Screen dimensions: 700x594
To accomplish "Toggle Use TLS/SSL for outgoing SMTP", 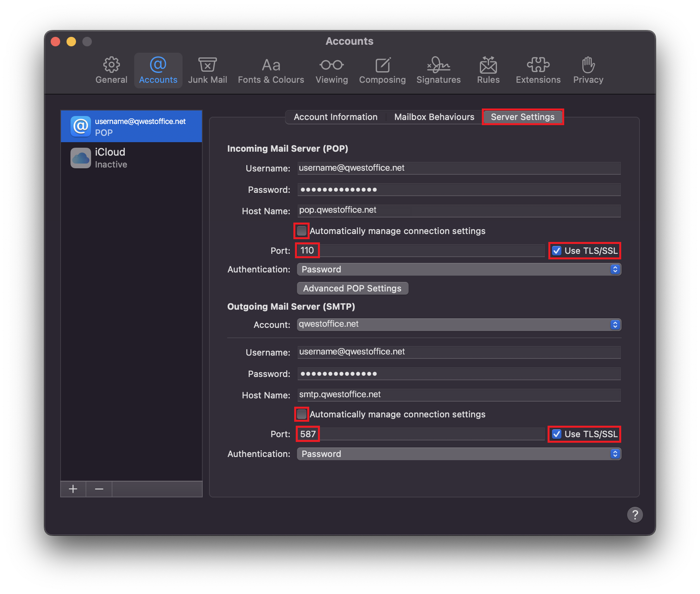I will pos(557,434).
